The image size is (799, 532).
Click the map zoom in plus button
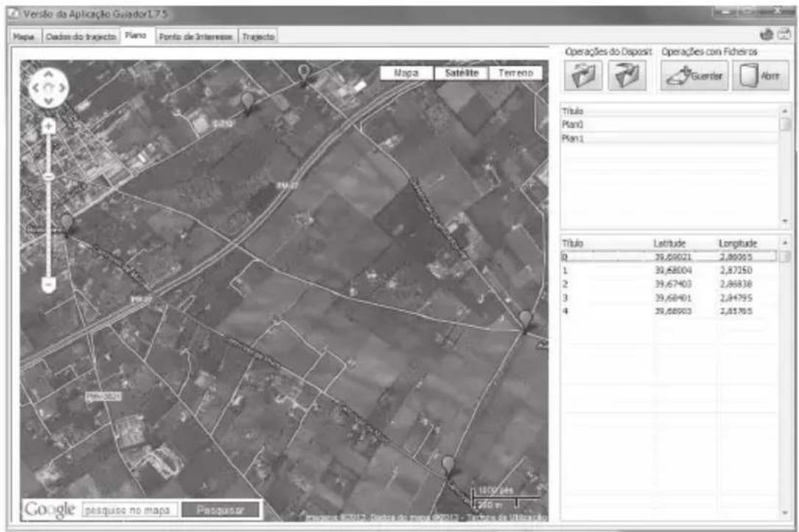49,126
